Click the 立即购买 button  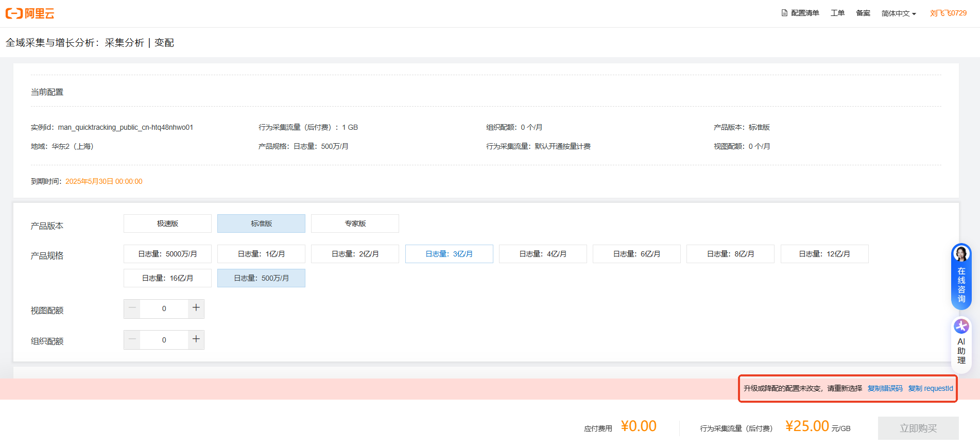[918, 428]
